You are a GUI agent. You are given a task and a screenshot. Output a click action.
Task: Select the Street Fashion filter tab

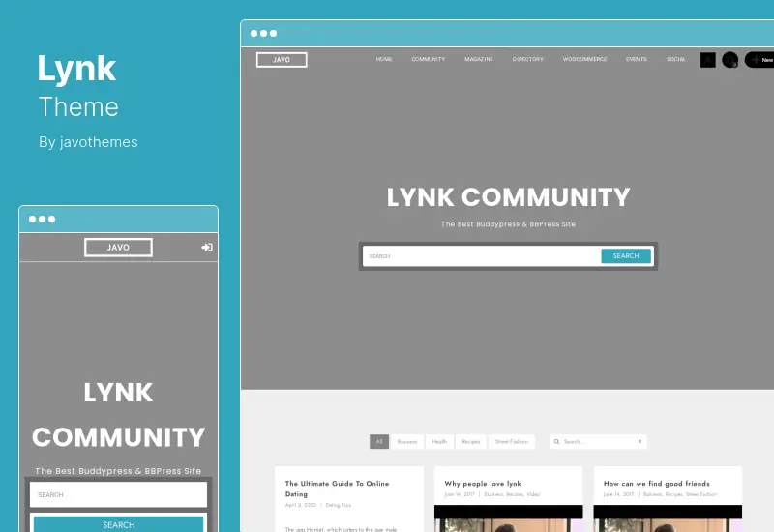pyautogui.click(x=512, y=442)
